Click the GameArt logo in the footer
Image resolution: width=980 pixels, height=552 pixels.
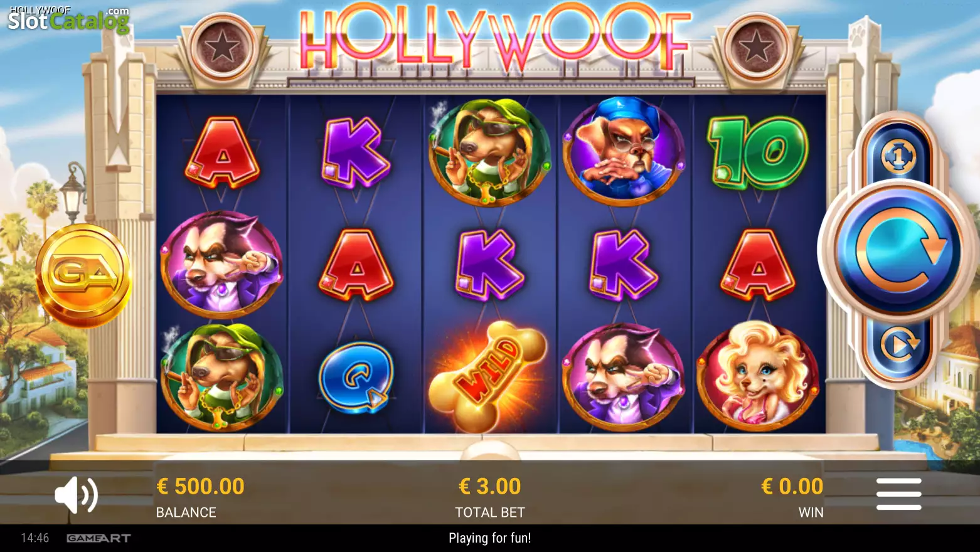[x=99, y=538]
